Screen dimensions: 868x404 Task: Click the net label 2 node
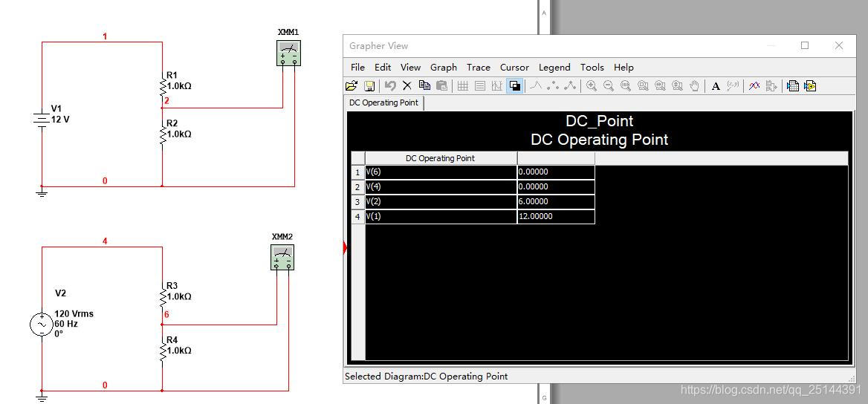[166, 101]
